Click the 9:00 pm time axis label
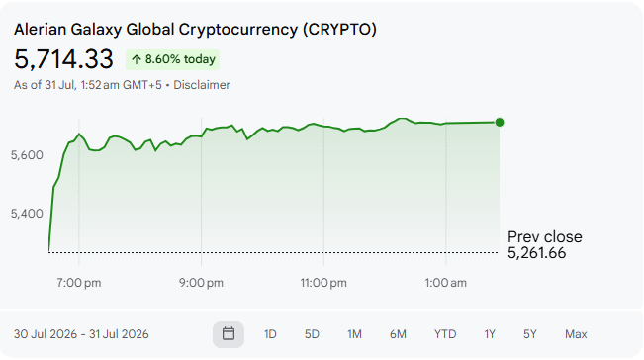644x360 pixels. tap(201, 283)
